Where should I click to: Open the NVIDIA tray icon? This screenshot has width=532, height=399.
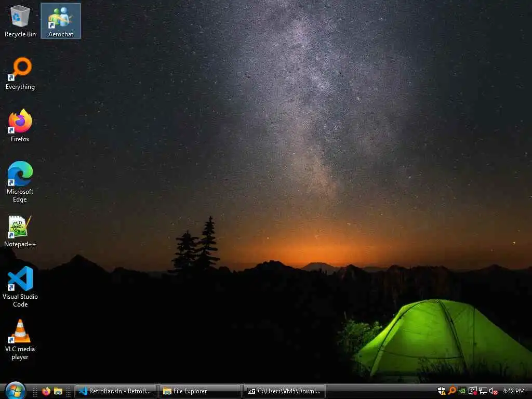(462, 391)
